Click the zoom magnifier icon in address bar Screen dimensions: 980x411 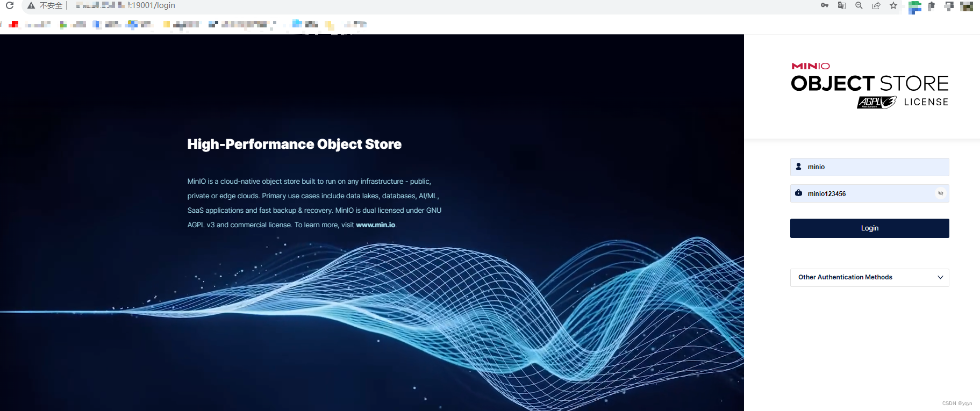coord(859,5)
